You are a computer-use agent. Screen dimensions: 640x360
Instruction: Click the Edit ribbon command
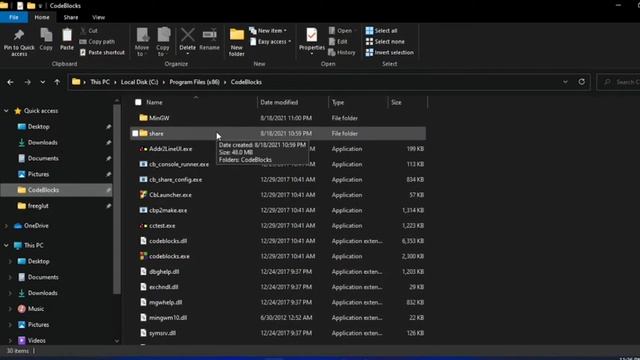[338, 42]
